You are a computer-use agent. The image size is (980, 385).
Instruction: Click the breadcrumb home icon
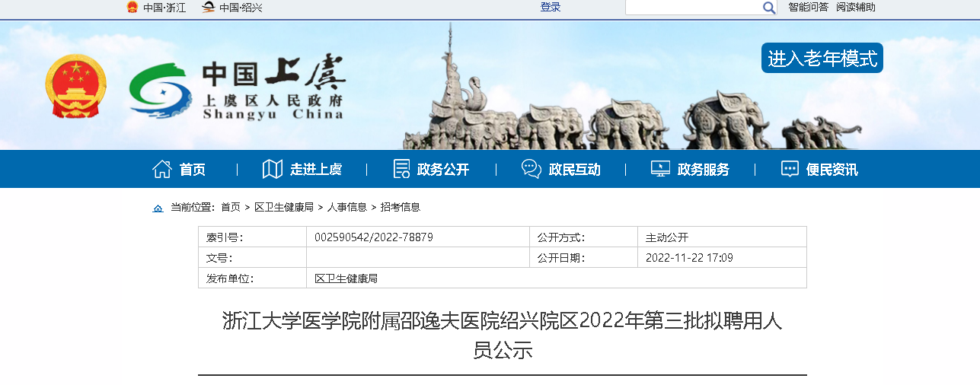coord(158,208)
